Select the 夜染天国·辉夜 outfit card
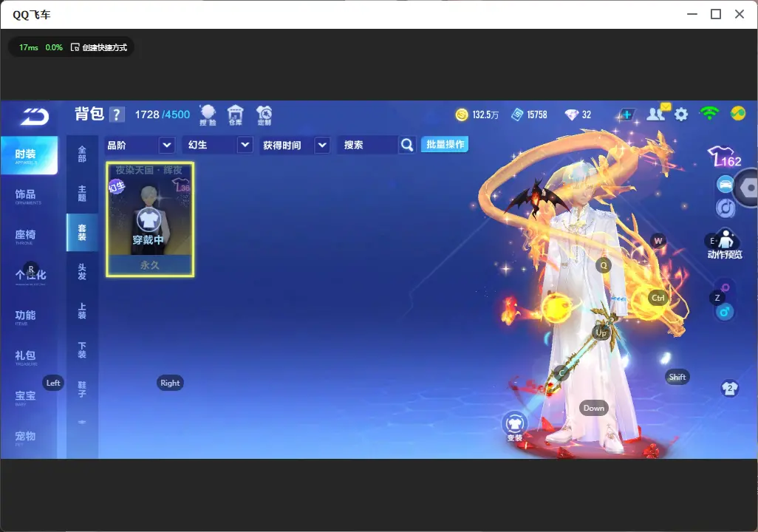 tap(150, 219)
